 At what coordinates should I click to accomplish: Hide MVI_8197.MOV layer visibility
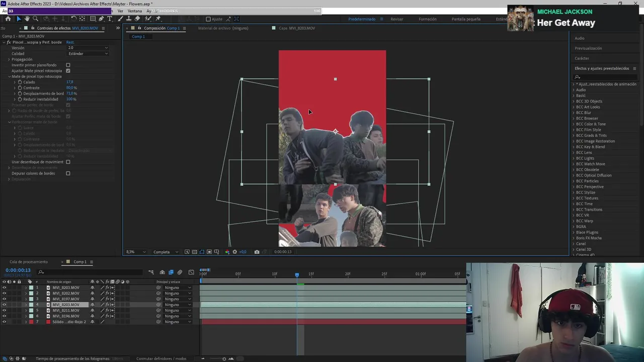(4, 299)
